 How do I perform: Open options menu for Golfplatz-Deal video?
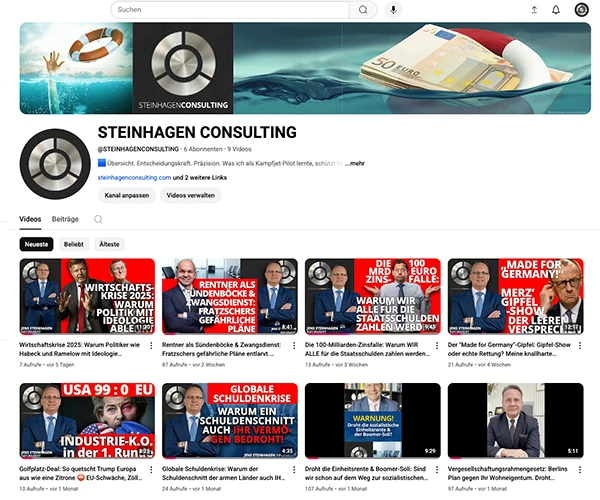pos(151,469)
